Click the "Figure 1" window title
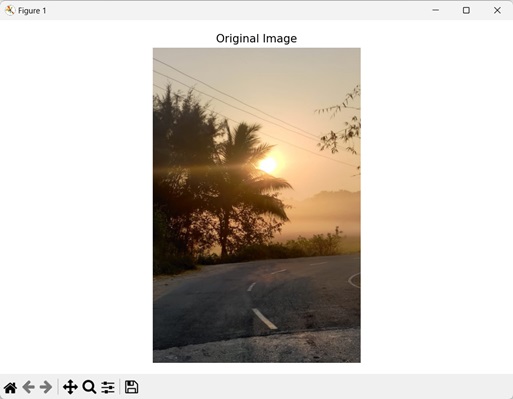Viewport: 513px width, 399px height. [32, 11]
